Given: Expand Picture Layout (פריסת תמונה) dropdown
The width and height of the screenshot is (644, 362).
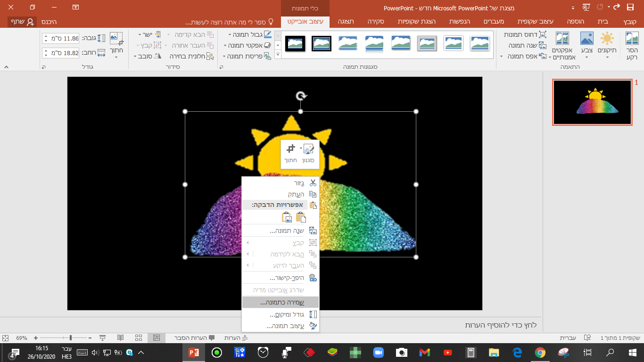Looking at the screenshot, I should 225,57.
